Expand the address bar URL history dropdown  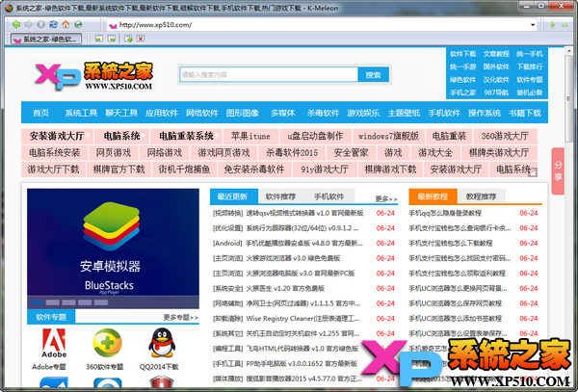pos(533,25)
